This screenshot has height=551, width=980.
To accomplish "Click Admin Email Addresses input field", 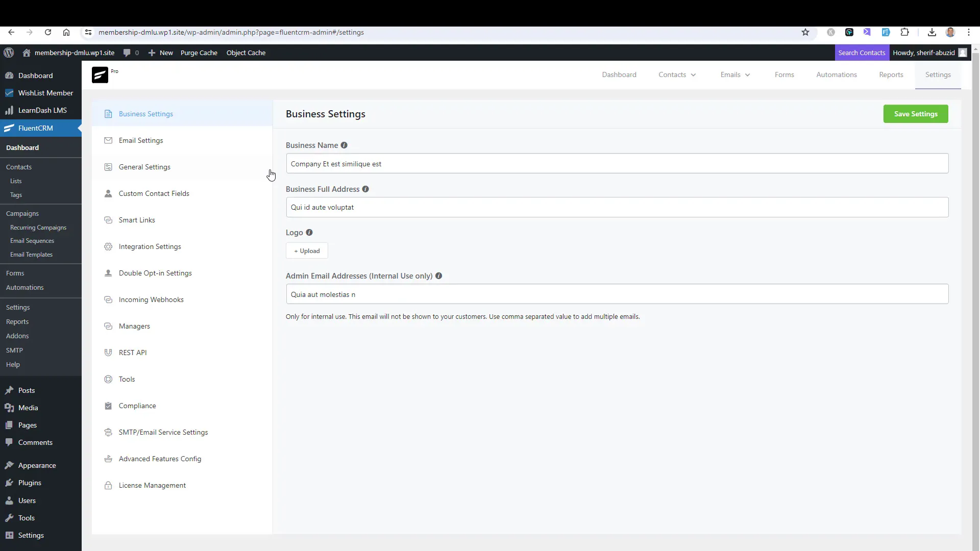I will [617, 294].
